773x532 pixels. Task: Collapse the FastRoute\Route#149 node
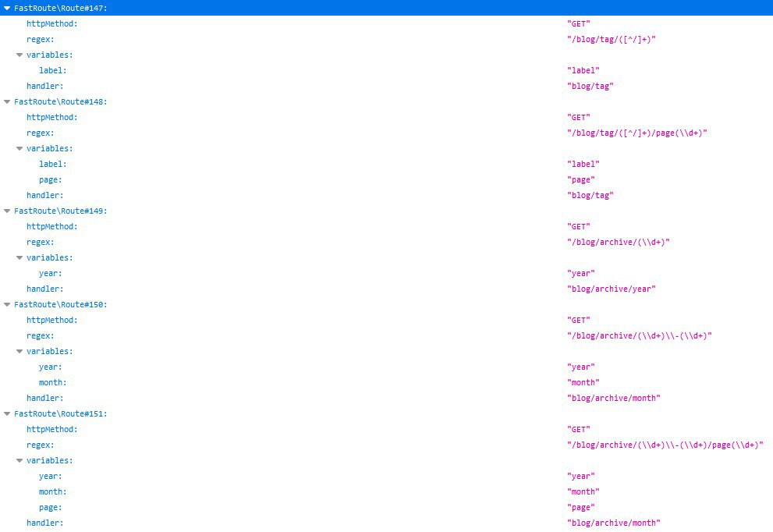click(7, 211)
